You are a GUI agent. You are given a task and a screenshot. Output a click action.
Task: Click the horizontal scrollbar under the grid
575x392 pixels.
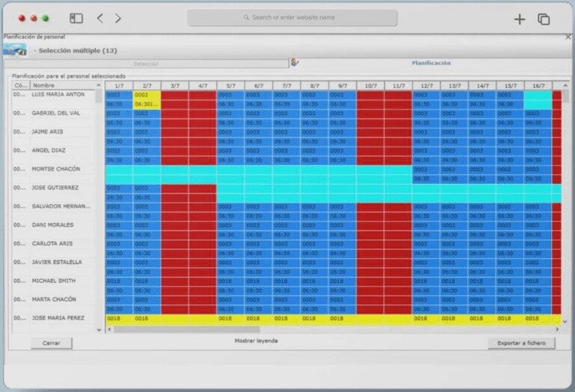pos(187,328)
